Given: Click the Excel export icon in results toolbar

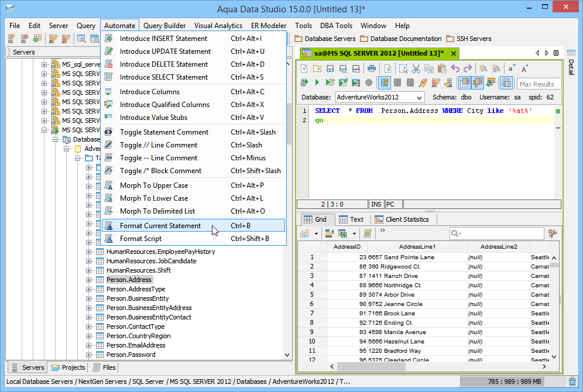Looking at the screenshot, I should (342, 233).
